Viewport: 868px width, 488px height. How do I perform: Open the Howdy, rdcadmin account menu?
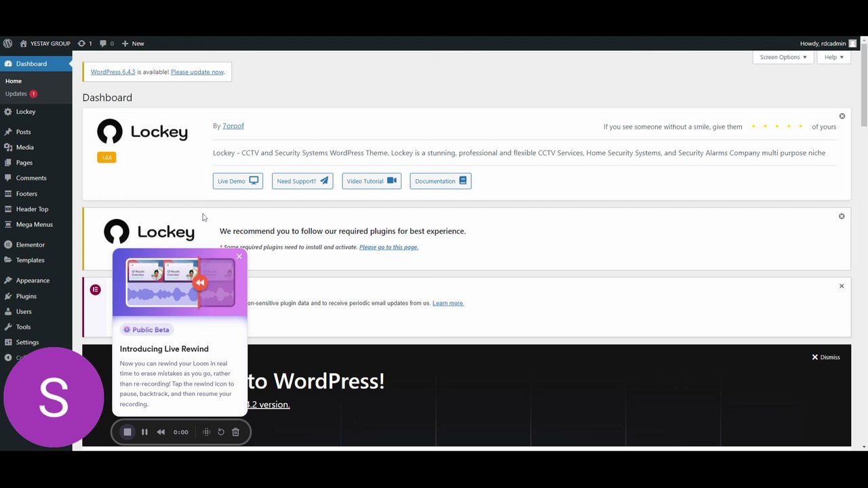[x=828, y=43]
